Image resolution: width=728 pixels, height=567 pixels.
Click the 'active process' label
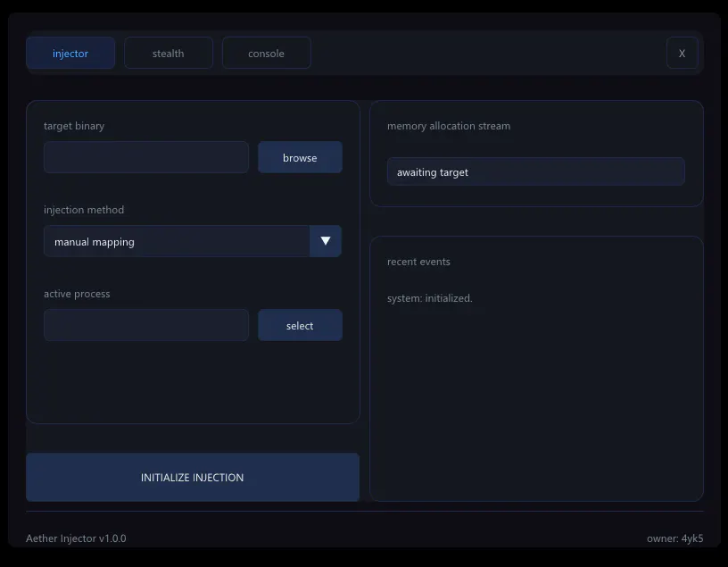77,294
